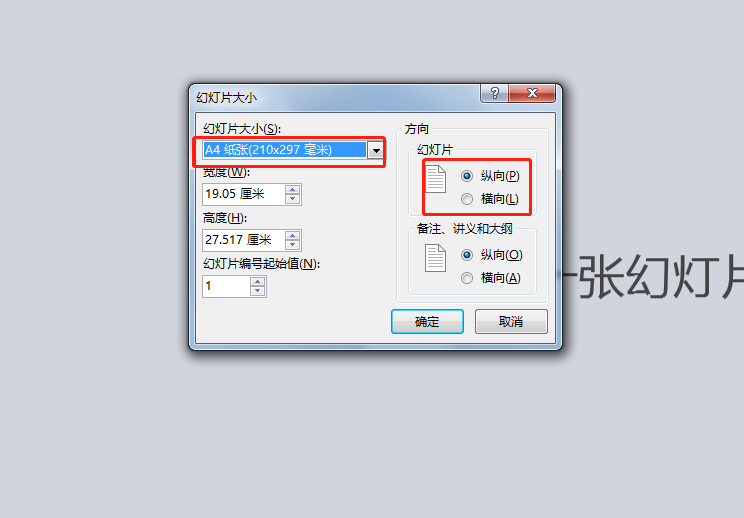Click the notes and handout page icon
744x518 pixels.
[x=436, y=258]
